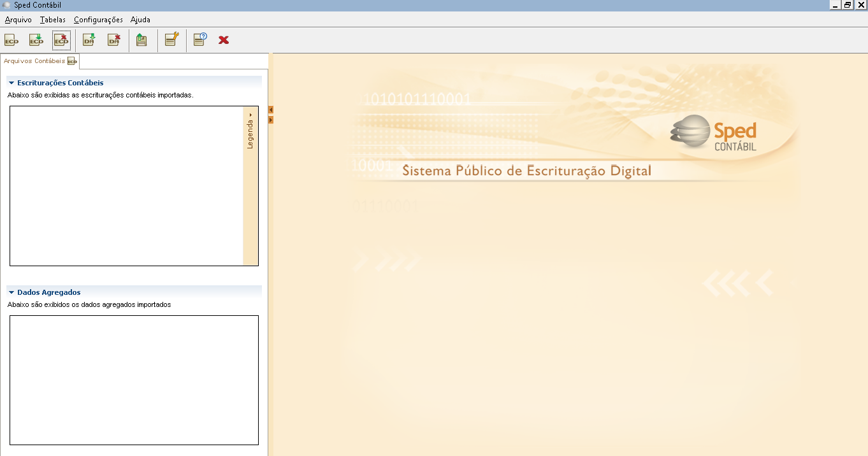
Task: Click the right-pointing arrow on the pane divider
Action: pos(271,120)
